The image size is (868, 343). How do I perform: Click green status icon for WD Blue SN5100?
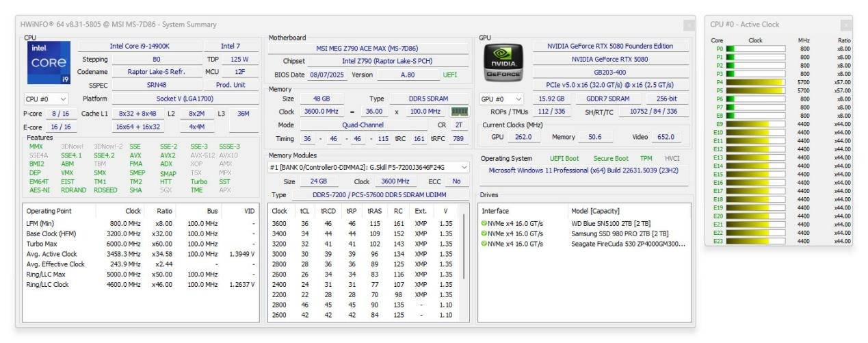tap(484, 223)
